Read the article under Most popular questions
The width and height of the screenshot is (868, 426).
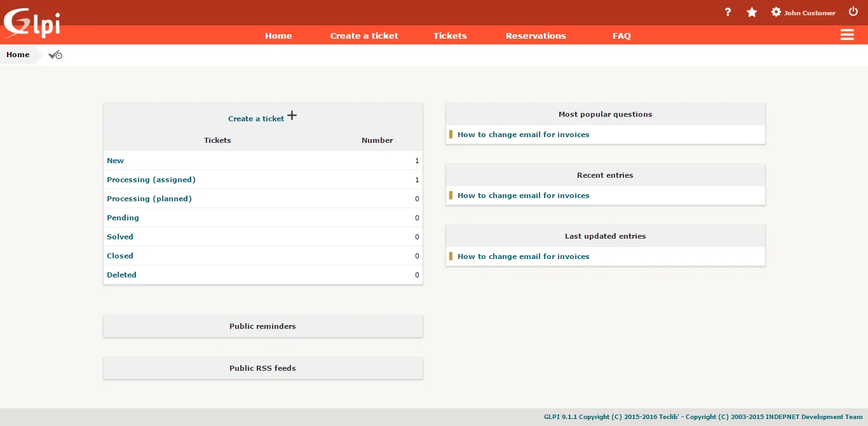pyautogui.click(x=523, y=135)
